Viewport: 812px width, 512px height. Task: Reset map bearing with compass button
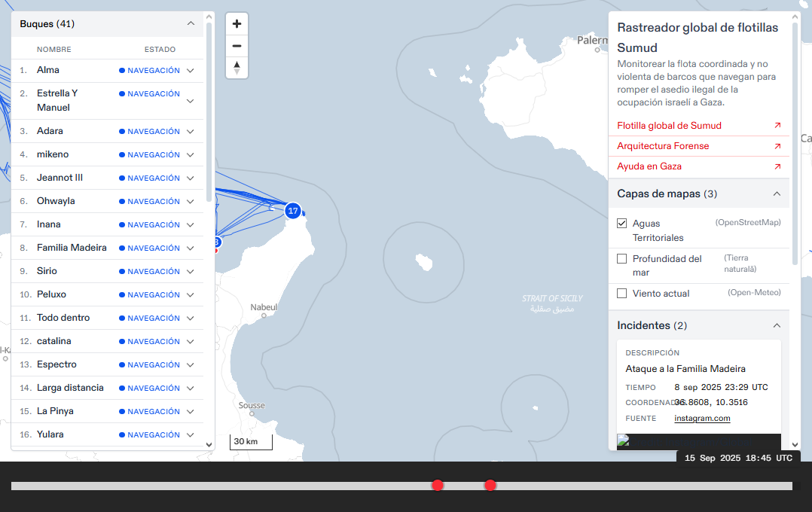point(237,68)
